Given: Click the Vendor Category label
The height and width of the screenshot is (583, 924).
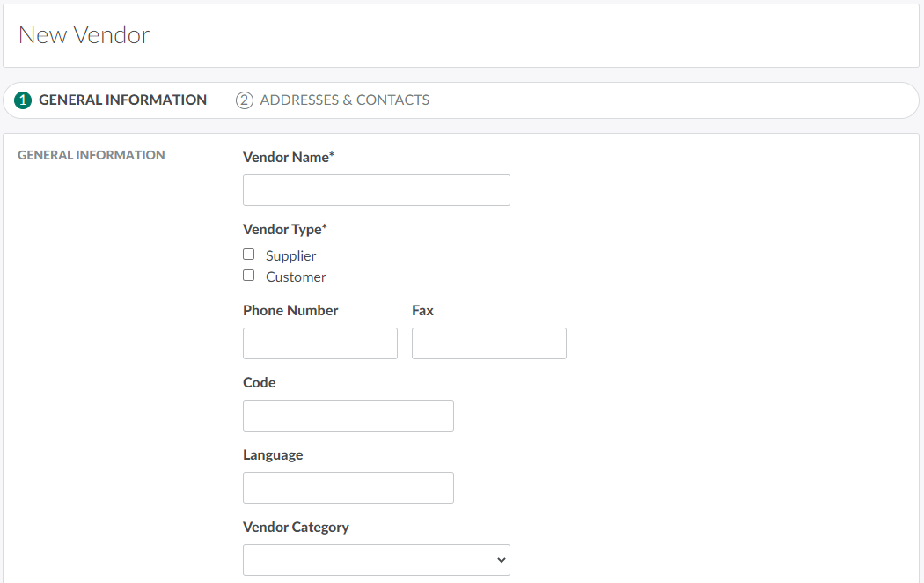Looking at the screenshot, I should coord(296,528).
